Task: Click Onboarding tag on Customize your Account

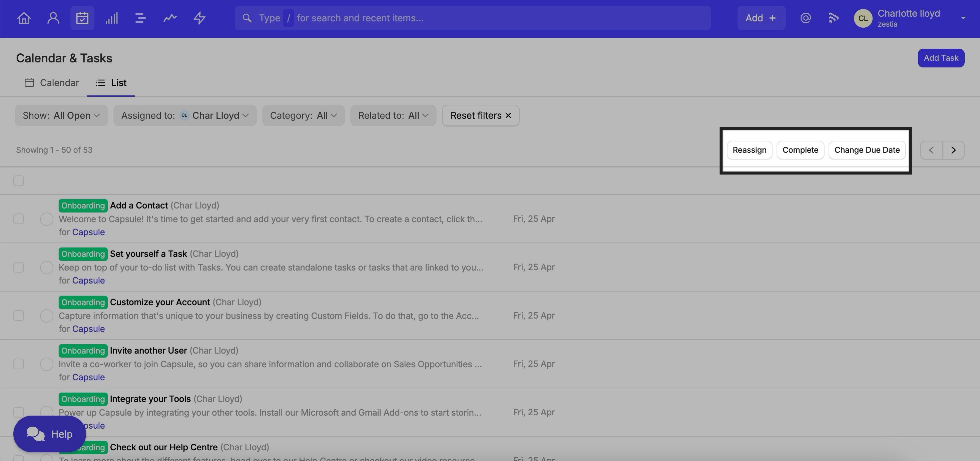Action: tap(83, 303)
